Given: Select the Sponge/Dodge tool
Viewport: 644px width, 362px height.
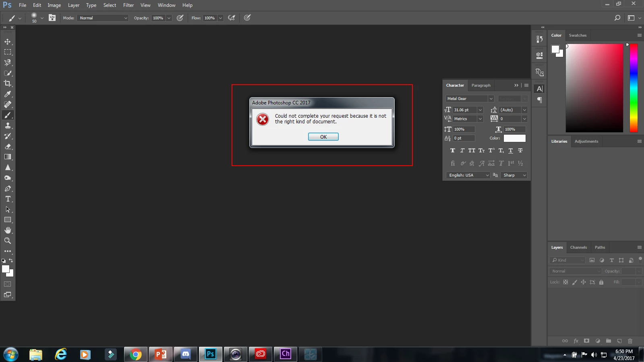Looking at the screenshot, I should click(x=8, y=178).
